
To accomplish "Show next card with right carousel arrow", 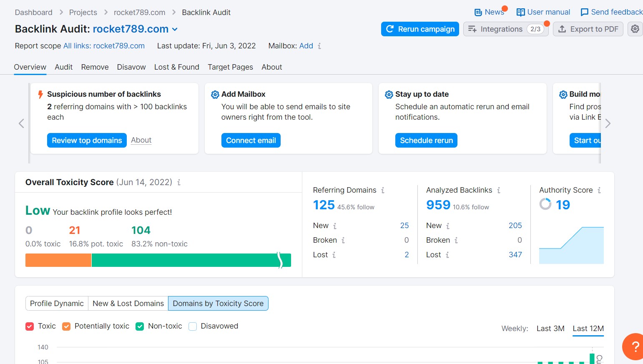I will coord(608,123).
